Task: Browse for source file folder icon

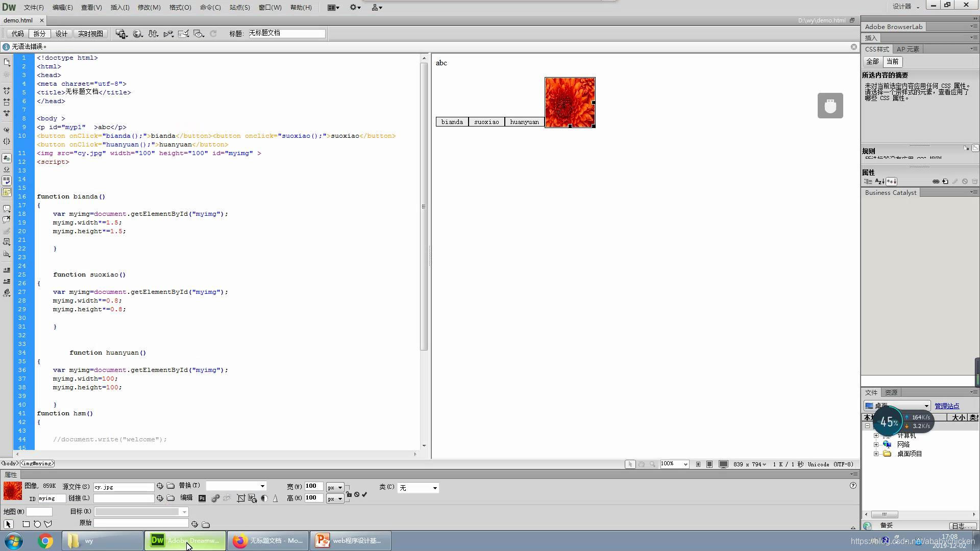Action: click(170, 486)
